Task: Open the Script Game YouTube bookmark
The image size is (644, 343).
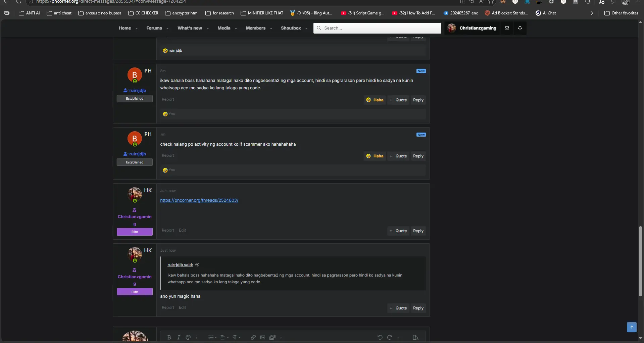Action: (362, 13)
